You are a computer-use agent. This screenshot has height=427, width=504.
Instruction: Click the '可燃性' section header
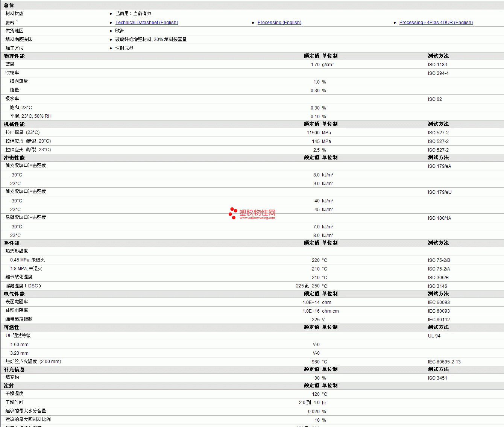coord(12,327)
